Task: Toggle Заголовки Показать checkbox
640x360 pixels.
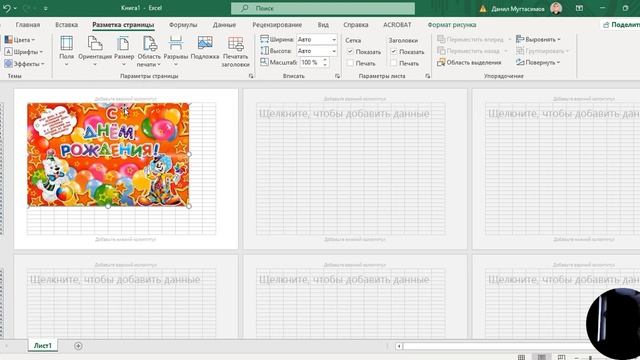Action: click(x=393, y=51)
